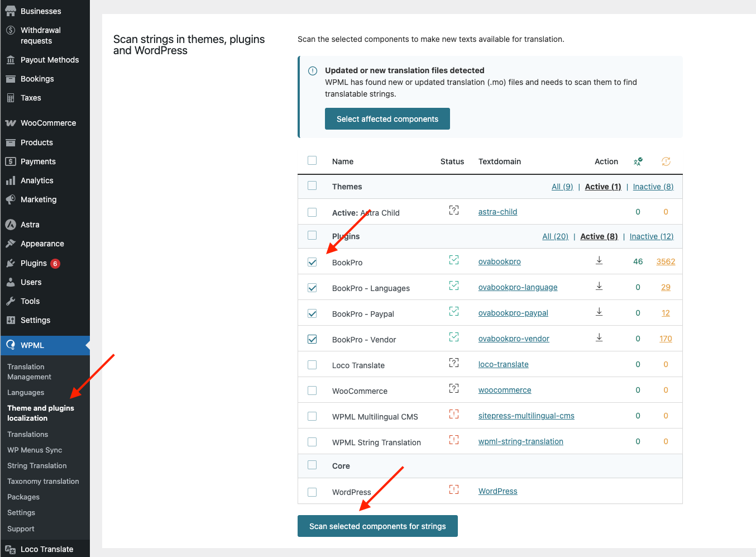Click the Withdrawal requests dollar icon
Screen dimensions: 756x557
point(11,30)
